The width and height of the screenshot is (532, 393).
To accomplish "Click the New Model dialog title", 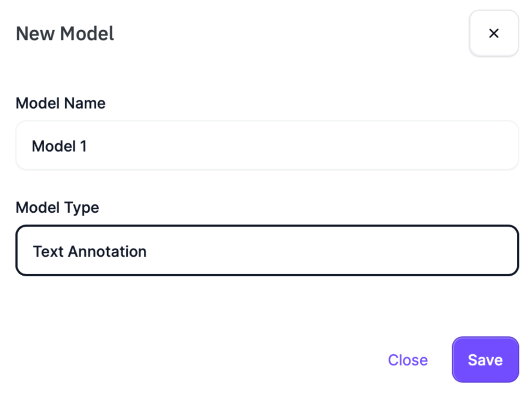I will pyautogui.click(x=64, y=33).
